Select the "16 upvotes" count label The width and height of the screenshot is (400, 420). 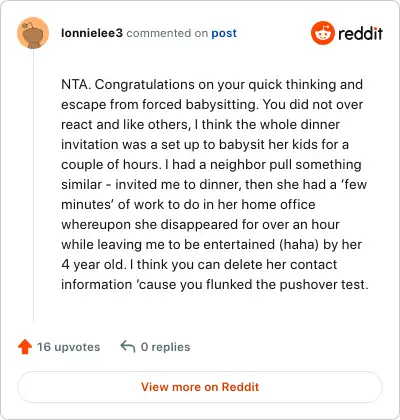tap(68, 347)
